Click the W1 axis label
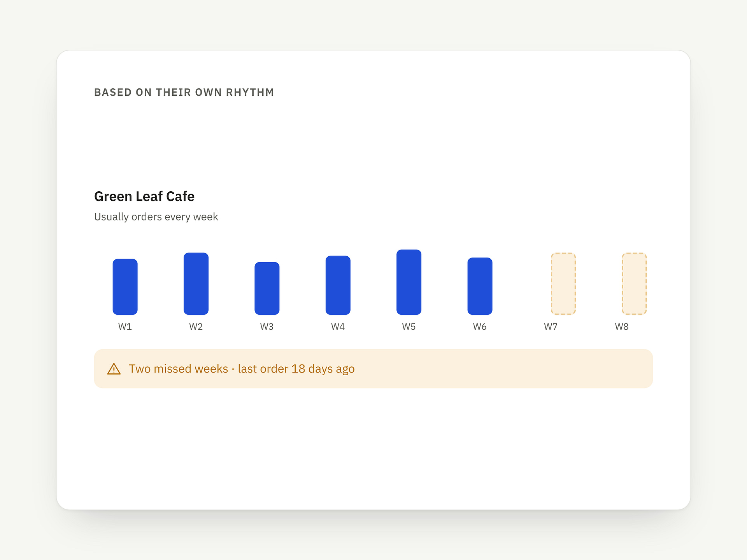The height and width of the screenshot is (560, 747). click(125, 327)
